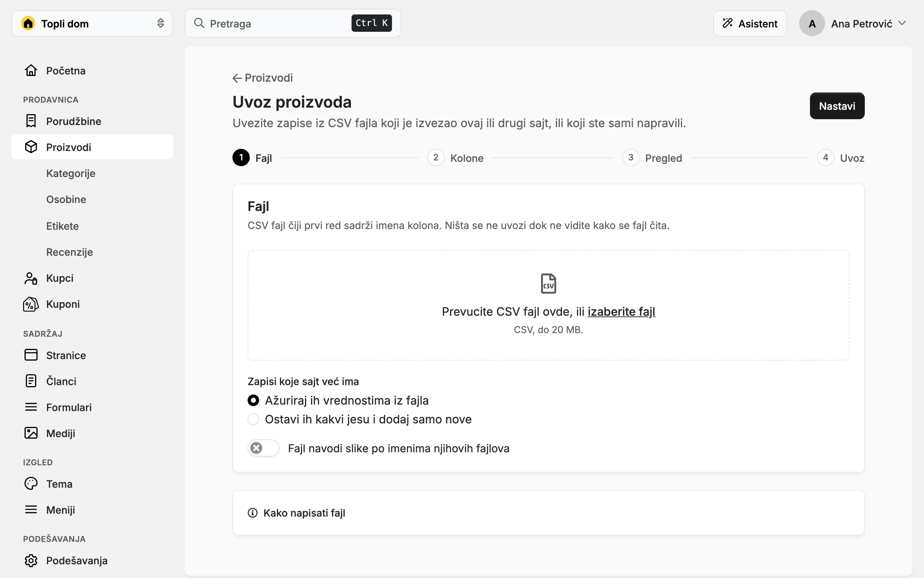Click the Tema palette icon
This screenshot has width=924, height=578.
tap(31, 484)
